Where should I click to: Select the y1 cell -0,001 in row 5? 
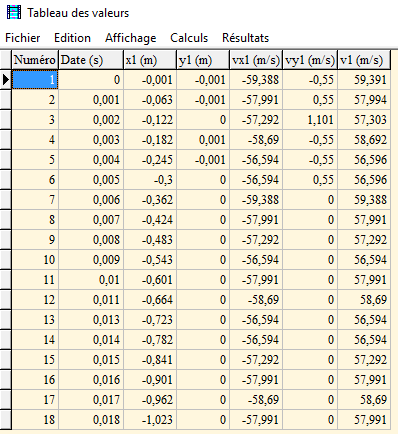(x=203, y=160)
